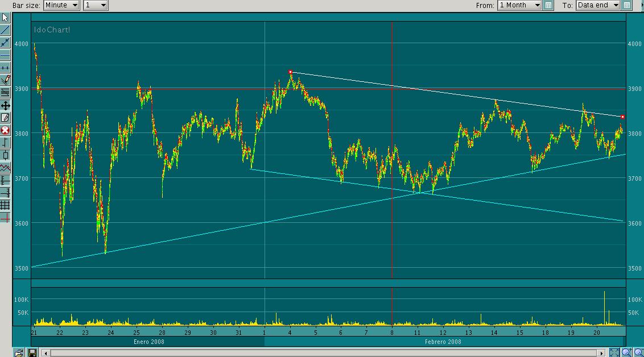Click the 100K volume label on left axis

pos(22,300)
